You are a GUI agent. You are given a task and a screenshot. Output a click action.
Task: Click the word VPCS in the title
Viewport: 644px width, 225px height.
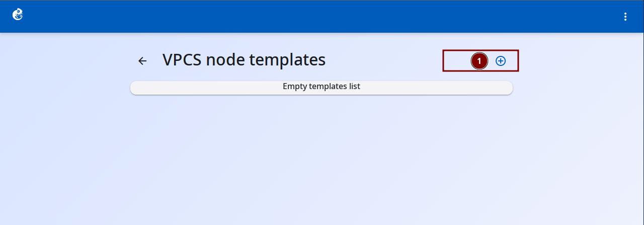click(182, 59)
